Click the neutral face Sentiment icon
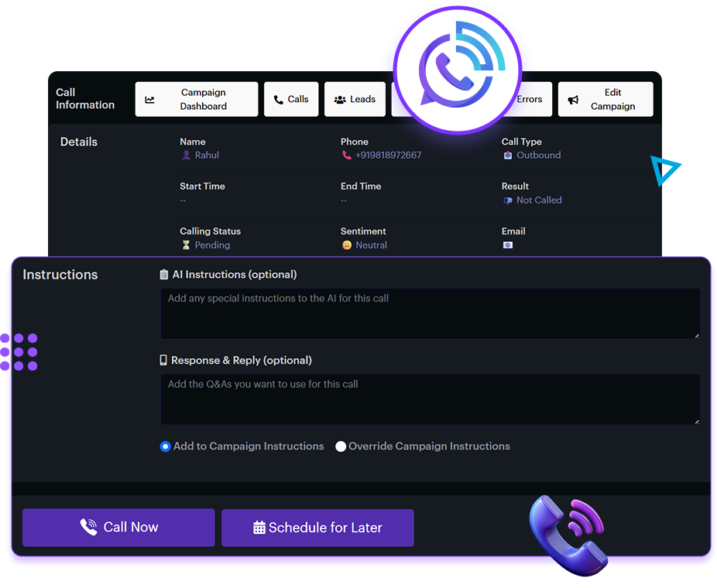This screenshot has height=588, width=717. tap(346, 245)
